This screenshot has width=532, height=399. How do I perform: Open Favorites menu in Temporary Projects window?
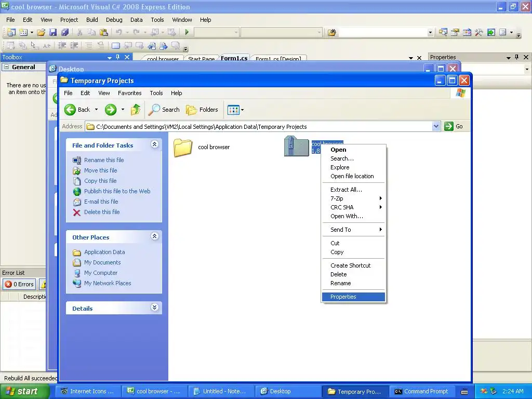click(x=129, y=93)
